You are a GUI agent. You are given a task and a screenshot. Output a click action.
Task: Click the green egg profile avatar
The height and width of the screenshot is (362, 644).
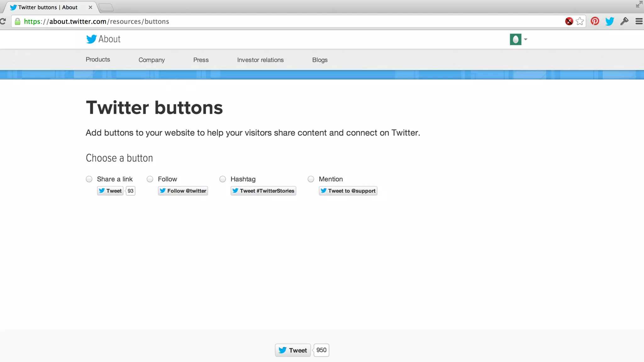click(x=515, y=39)
